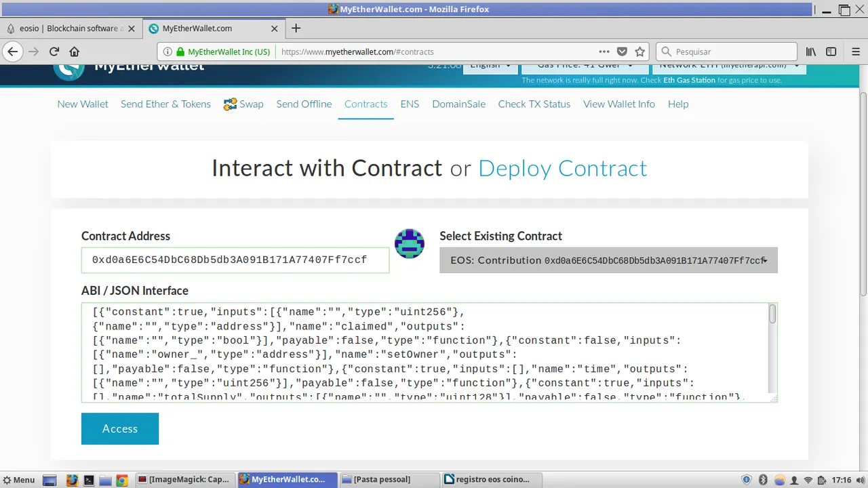Image resolution: width=868 pixels, height=488 pixels.
Task: Click the Pesquisar search box
Action: (x=726, y=52)
